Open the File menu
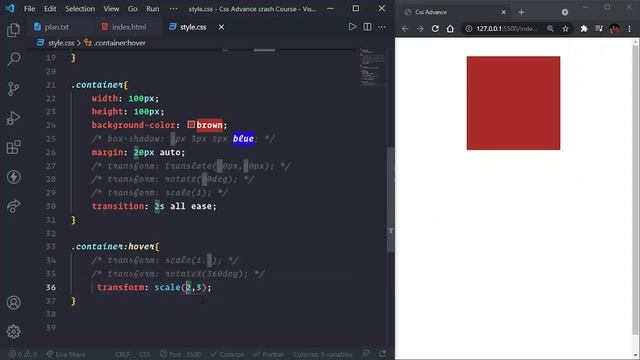Viewport: 640px width, 360px height. click(29, 9)
